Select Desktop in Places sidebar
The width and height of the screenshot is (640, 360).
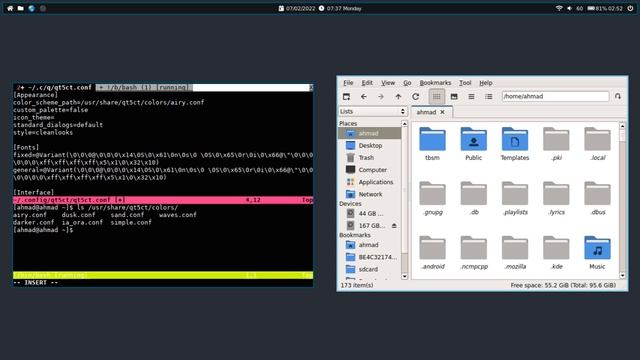(370, 145)
